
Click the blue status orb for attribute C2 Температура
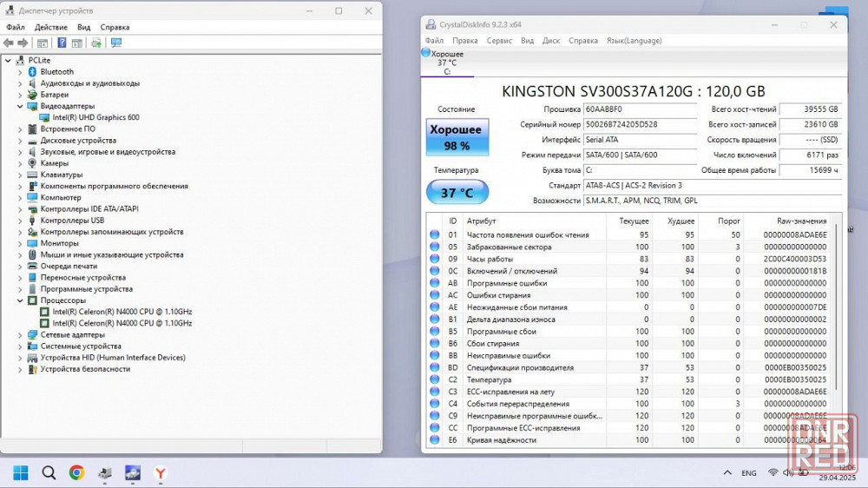pos(435,379)
